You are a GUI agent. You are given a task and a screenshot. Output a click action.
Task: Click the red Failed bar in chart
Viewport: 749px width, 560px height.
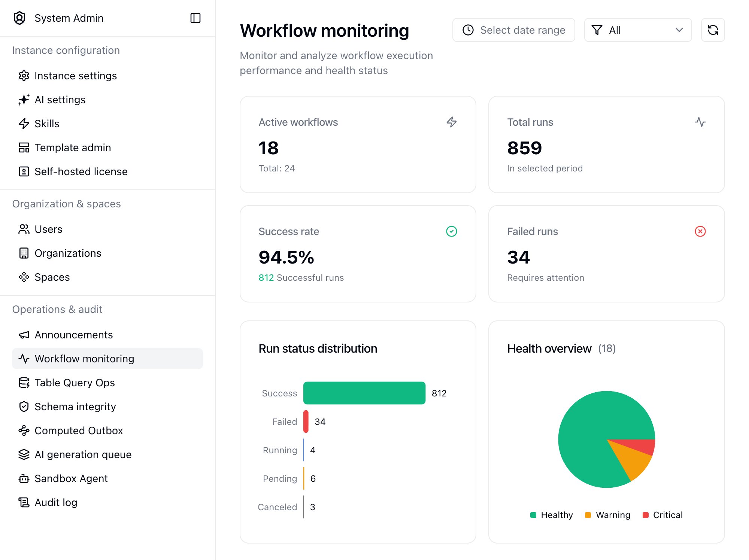[x=306, y=421]
